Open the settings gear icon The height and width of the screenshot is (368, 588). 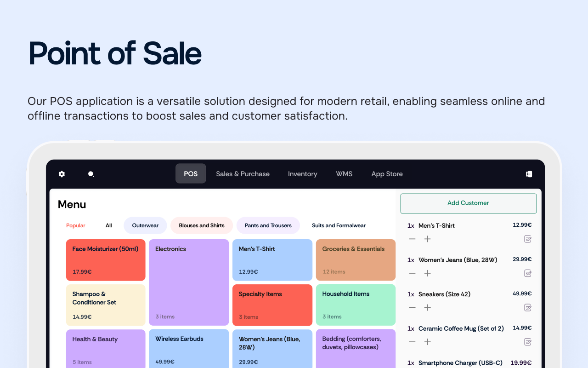pyautogui.click(x=62, y=174)
